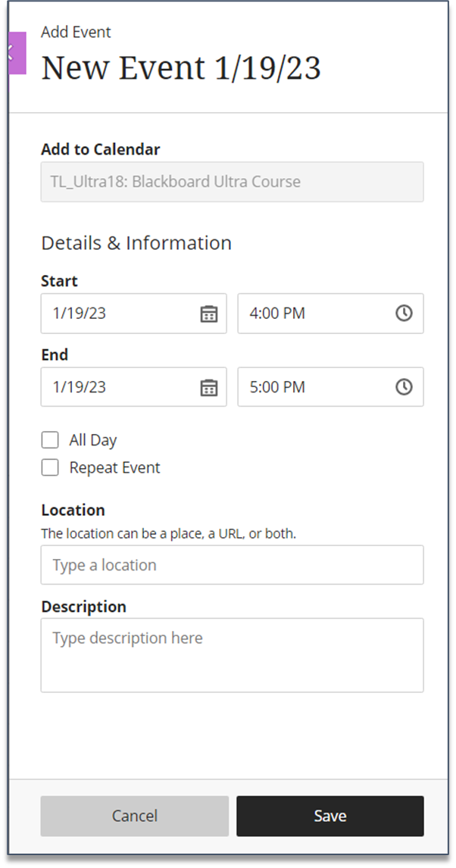
Task: Open the Start date calendar picker icon
Action: tap(208, 314)
